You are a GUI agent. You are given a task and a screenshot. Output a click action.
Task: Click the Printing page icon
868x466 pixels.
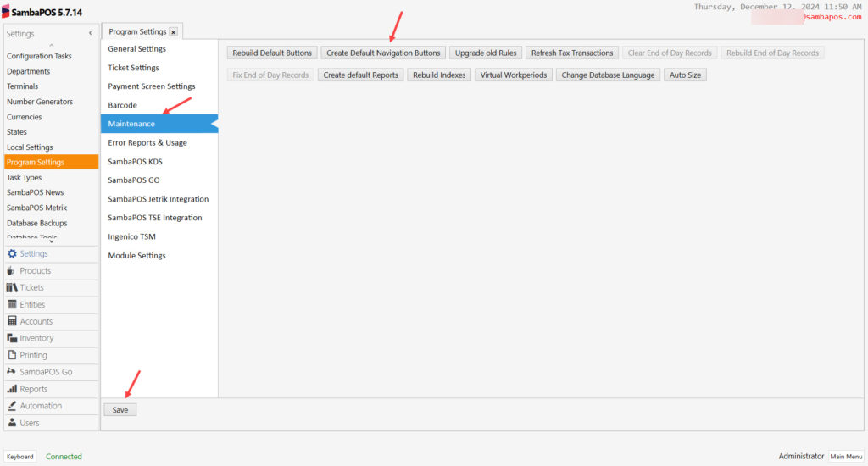coord(12,355)
